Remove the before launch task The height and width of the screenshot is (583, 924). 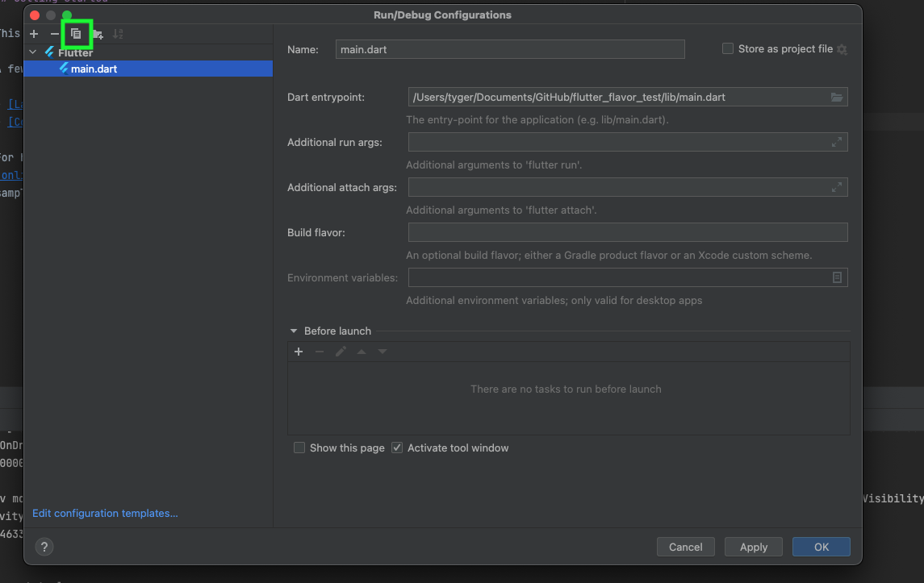(320, 352)
